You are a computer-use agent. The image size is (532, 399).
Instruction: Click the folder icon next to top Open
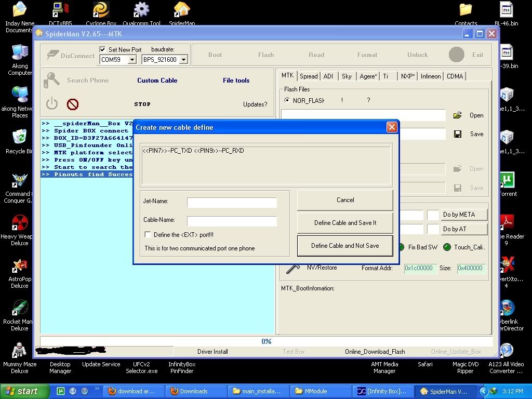(x=457, y=115)
